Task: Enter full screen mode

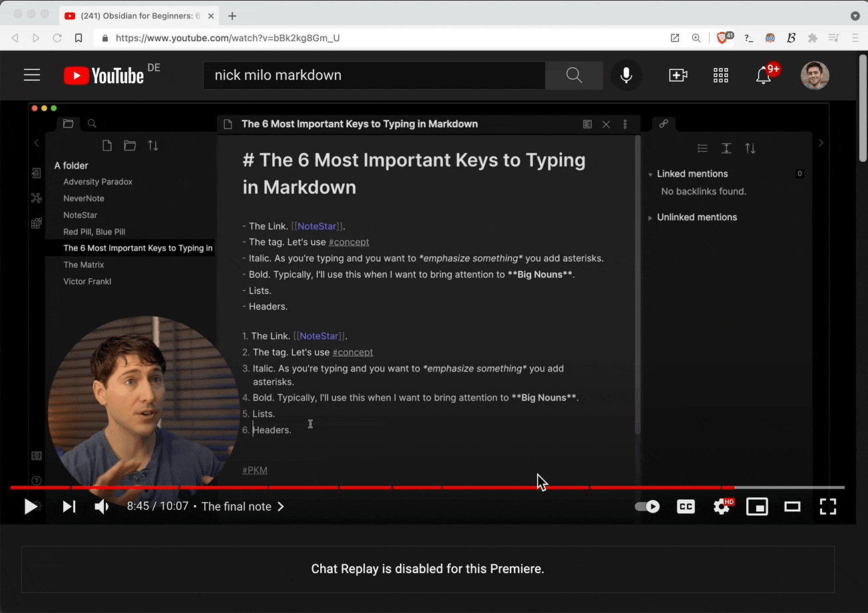Action: pyautogui.click(x=827, y=507)
